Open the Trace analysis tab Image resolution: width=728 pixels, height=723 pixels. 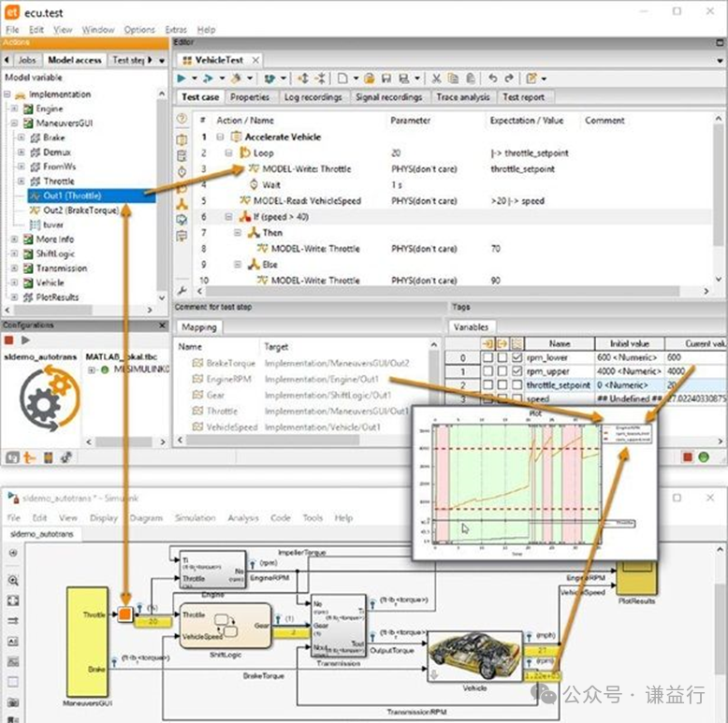pyautogui.click(x=463, y=97)
